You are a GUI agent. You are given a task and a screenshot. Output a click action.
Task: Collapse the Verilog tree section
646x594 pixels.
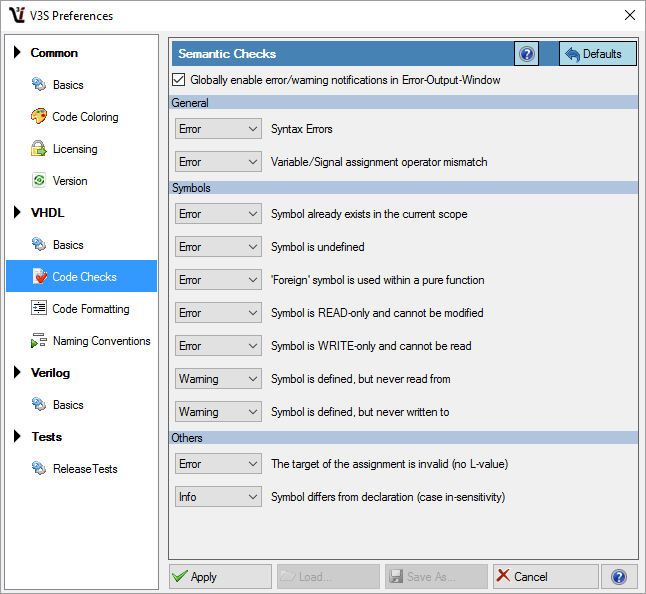[x=17, y=372]
